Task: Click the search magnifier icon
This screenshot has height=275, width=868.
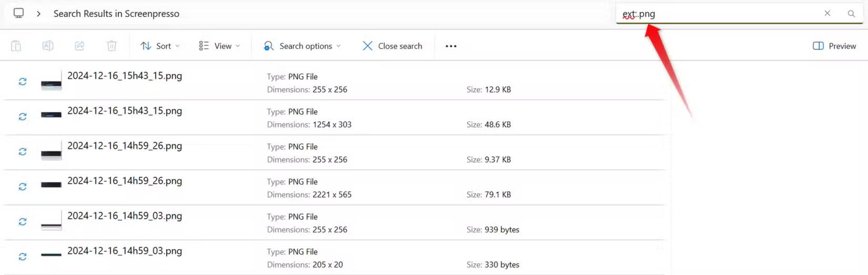Action: [851, 14]
